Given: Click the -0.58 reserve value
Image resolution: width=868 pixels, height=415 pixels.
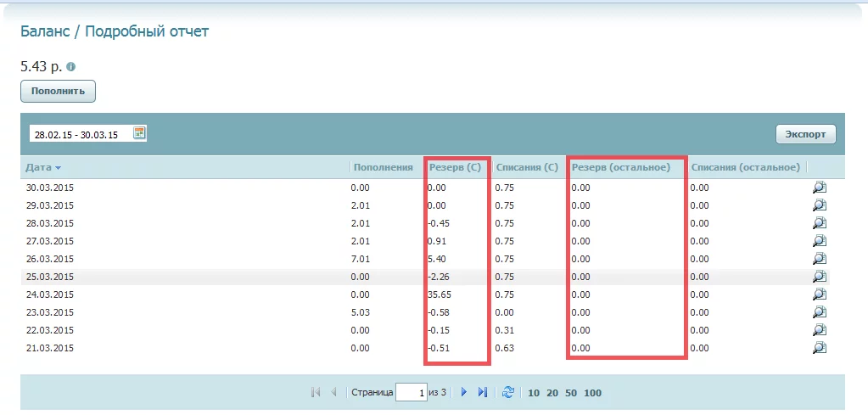Looking at the screenshot, I should [438, 312].
